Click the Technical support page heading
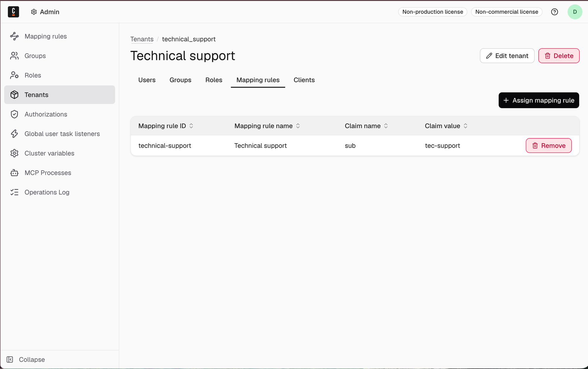588x369 pixels. click(183, 56)
